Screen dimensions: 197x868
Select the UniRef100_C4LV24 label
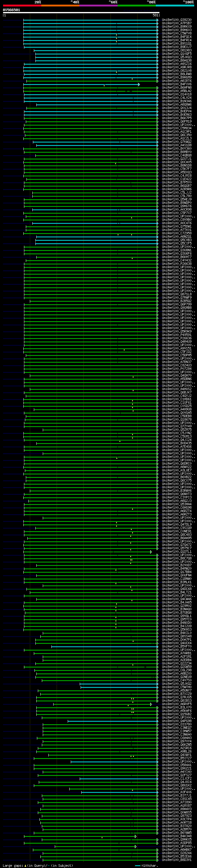[x=177, y=98]
